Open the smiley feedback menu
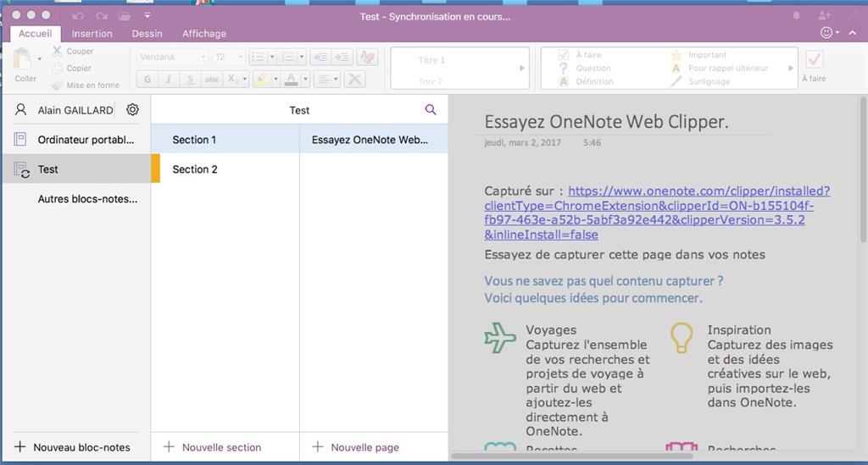 coord(829,33)
